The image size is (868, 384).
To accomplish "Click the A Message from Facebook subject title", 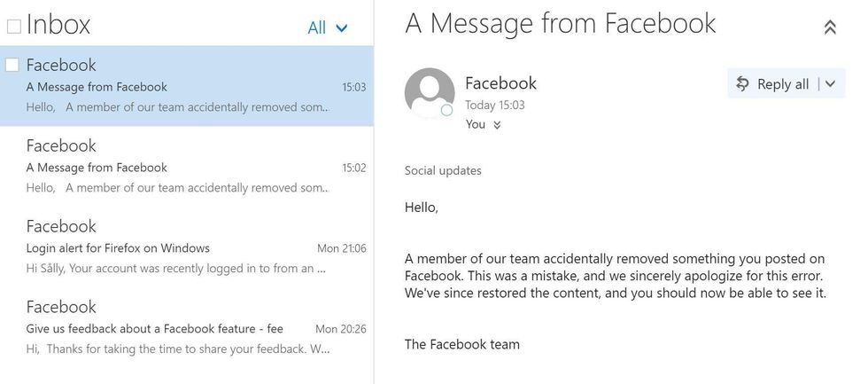I will 560,23.
